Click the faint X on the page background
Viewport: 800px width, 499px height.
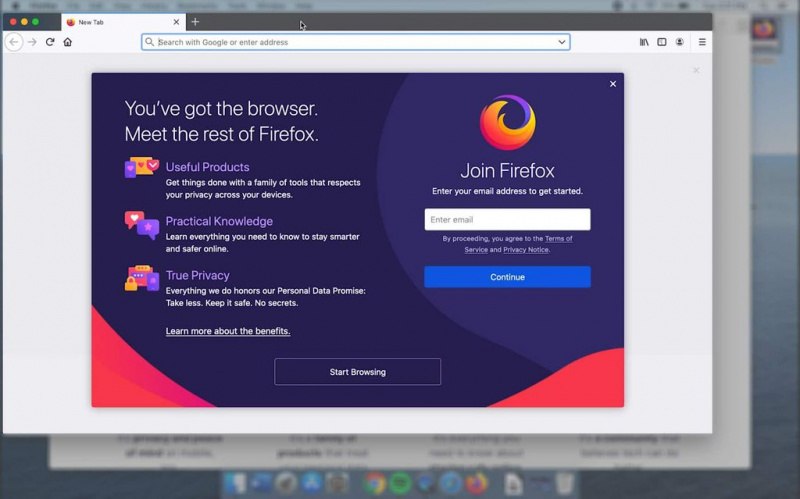(696, 70)
